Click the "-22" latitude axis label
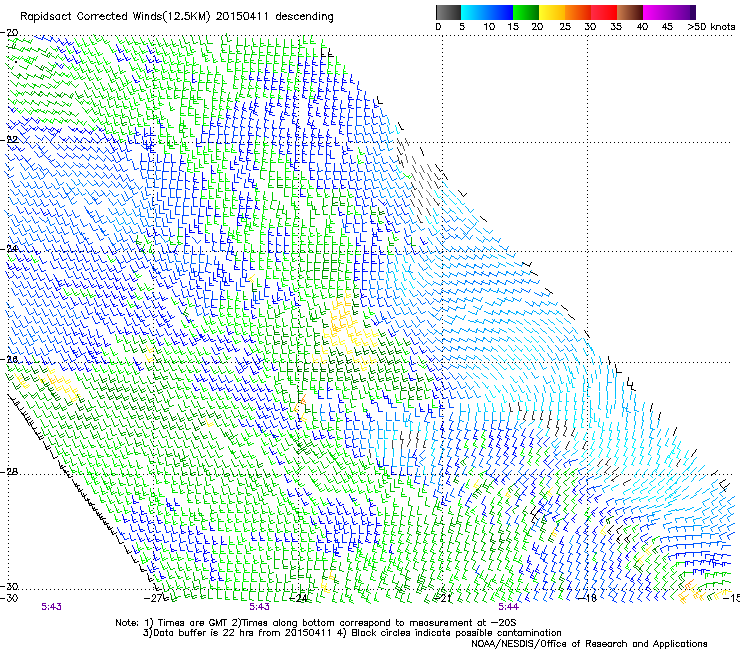Viewport: 740px width, 650px height. pos(9,140)
